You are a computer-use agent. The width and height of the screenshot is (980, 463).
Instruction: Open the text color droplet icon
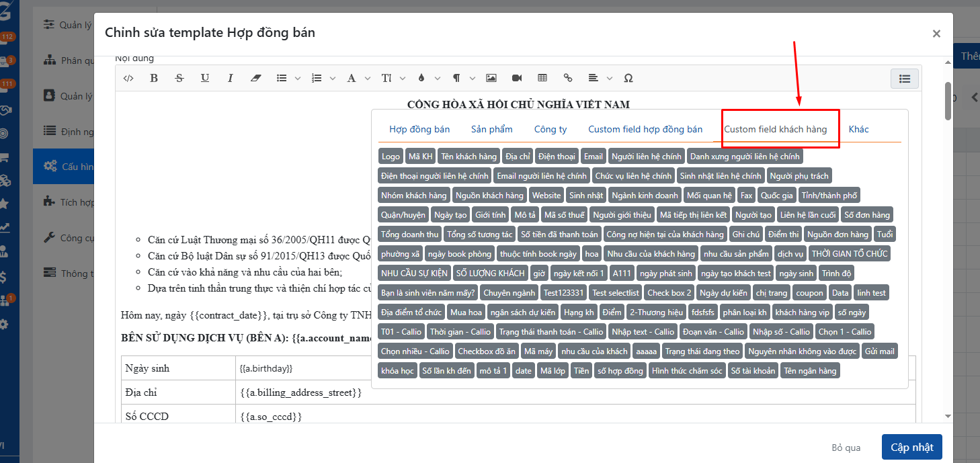pyautogui.click(x=421, y=78)
